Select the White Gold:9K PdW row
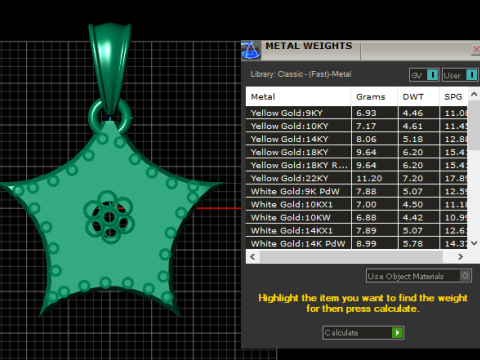The height and width of the screenshot is (360, 480). click(x=357, y=191)
